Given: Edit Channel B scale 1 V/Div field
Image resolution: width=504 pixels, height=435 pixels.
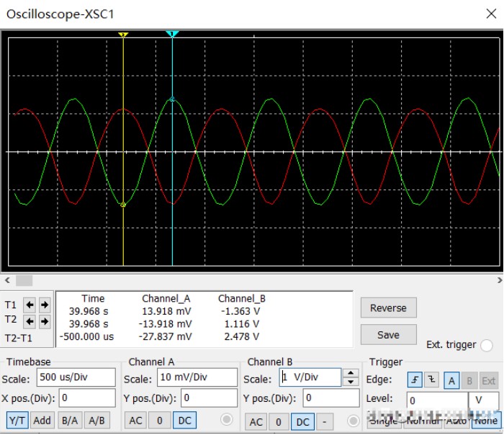Looking at the screenshot, I should (x=310, y=377).
